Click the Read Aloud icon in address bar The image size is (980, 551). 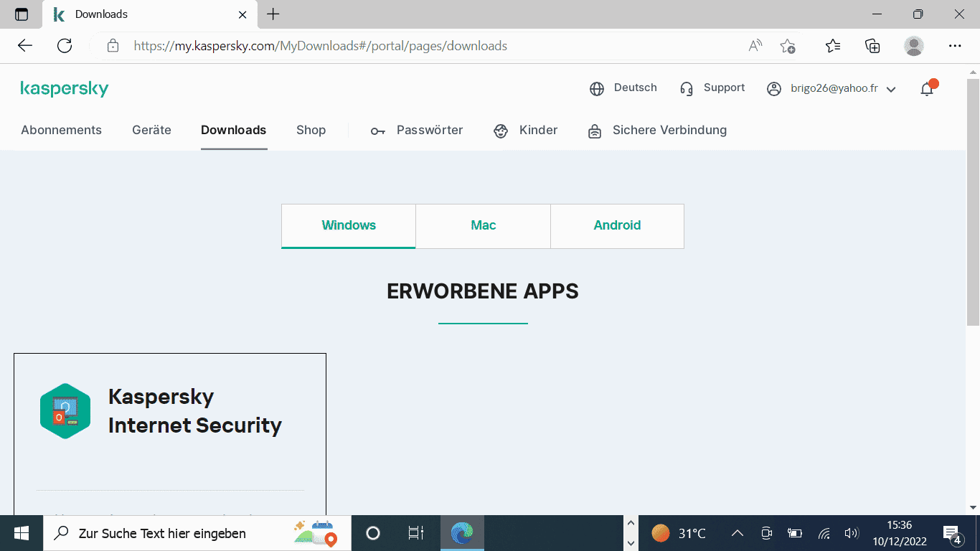click(755, 46)
